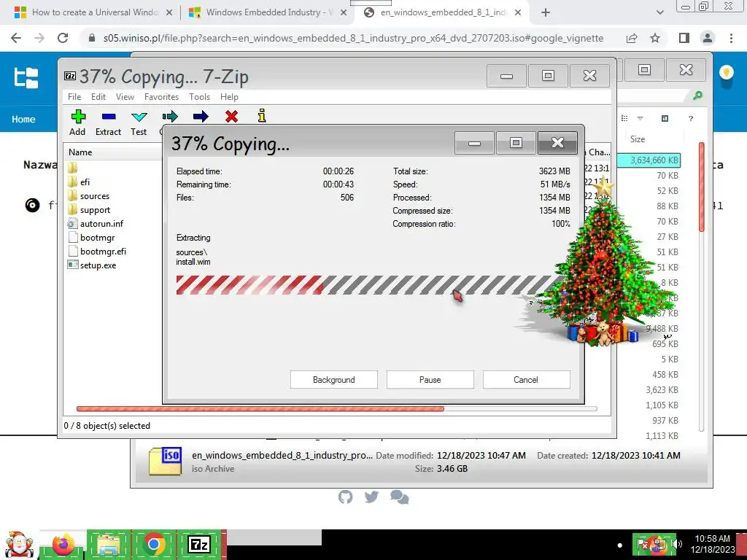Click the chat bubbles icon at page bottom
Viewport: 747px width, 560px height.
tap(399, 497)
